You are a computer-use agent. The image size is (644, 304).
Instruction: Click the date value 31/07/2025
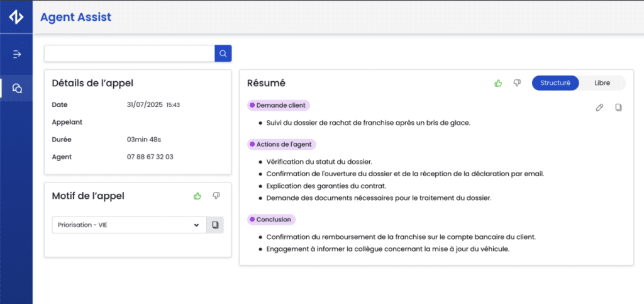(x=145, y=104)
